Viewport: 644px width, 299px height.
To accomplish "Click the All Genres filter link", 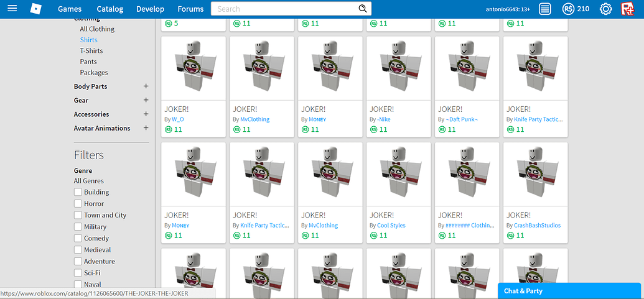I will [x=89, y=181].
